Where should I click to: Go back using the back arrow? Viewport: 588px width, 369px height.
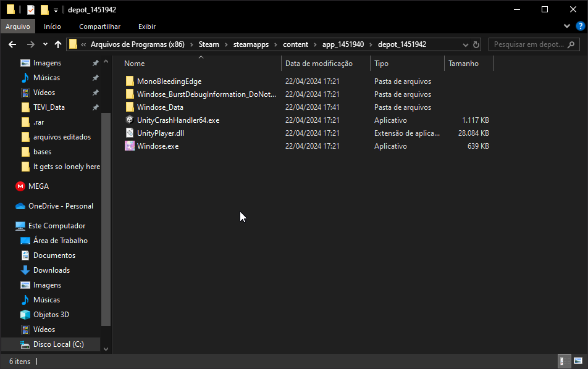click(12, 44)
